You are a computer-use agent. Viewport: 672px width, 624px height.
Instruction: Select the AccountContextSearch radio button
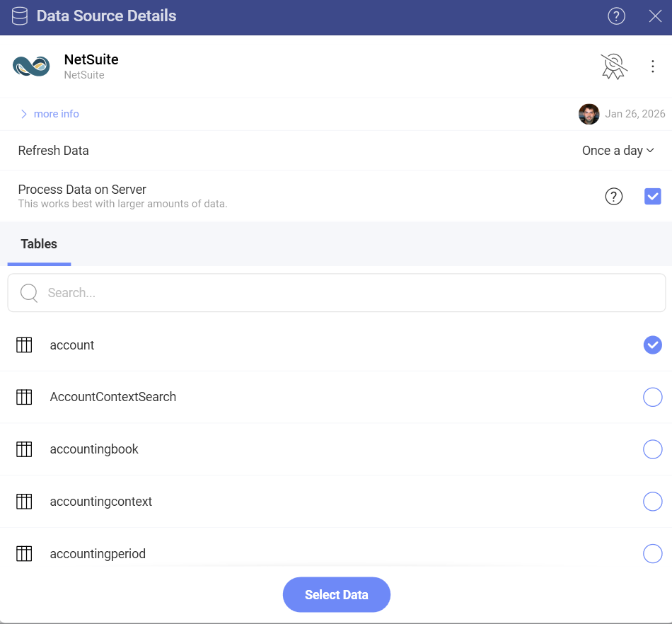pyautogui.click(x=652, y=398)
